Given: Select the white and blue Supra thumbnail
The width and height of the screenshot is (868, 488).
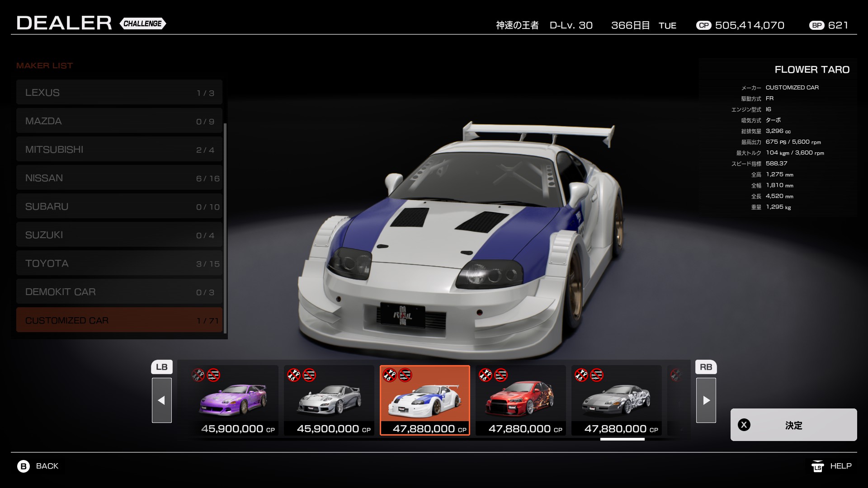Looking at the screenshot, I should 425,400.
